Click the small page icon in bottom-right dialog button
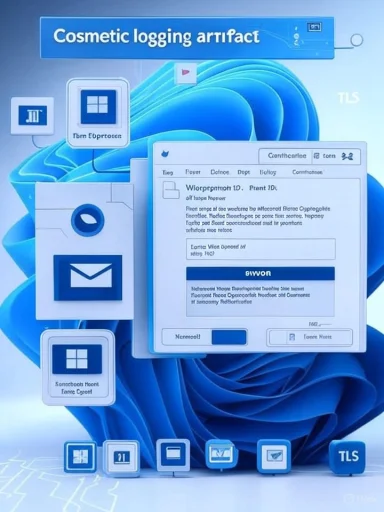384x512 pixels. click(292, 337)
